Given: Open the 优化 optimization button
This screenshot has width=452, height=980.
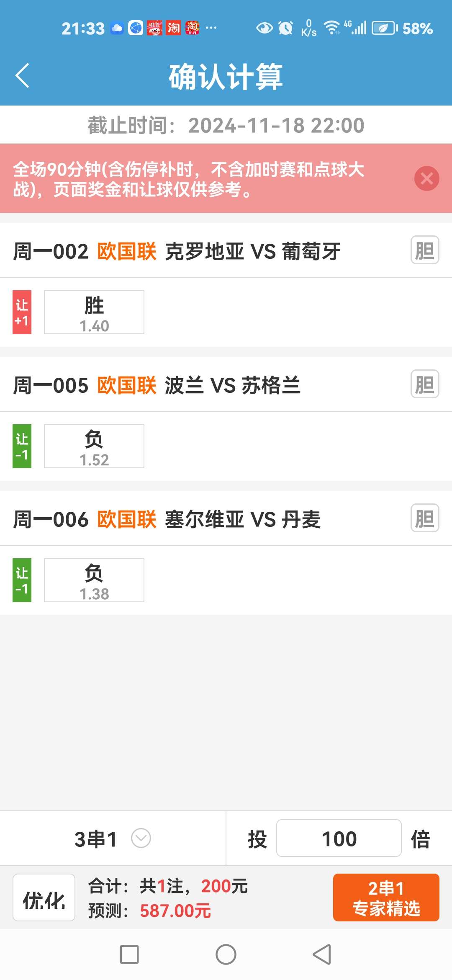Looking at the screenshot, I should click(x=44, y=897).
